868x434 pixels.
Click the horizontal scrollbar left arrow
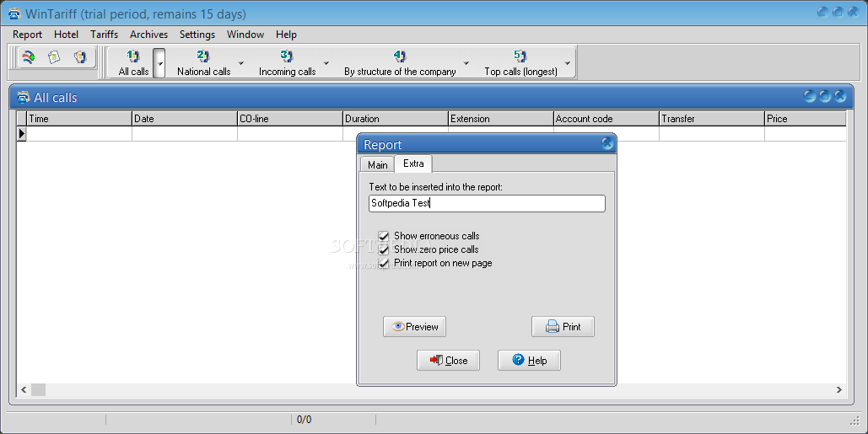click(x=24, y=390)
